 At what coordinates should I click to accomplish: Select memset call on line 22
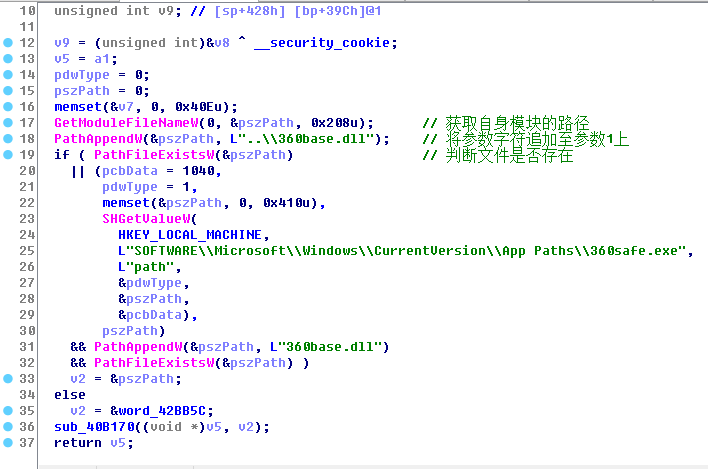click(x=126, y=203)
